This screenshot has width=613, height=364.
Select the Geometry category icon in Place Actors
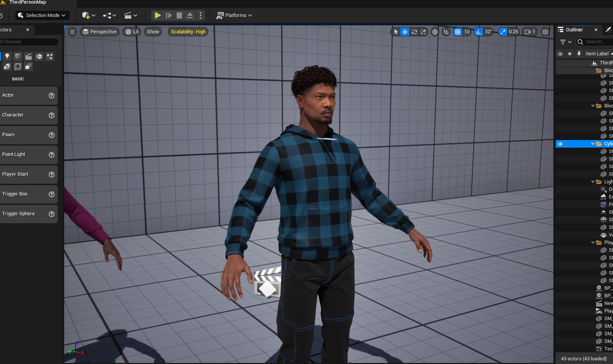[7, 66]
